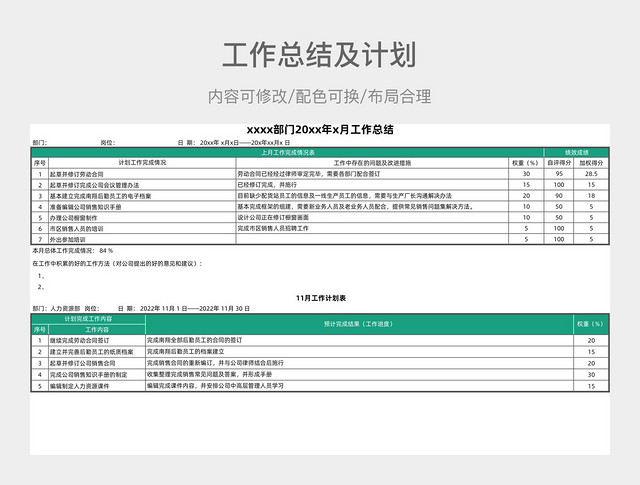This screenshot has height=485, width=640.
Task: Click the heading '工作总结及计划'
Action: pos(319,55)
